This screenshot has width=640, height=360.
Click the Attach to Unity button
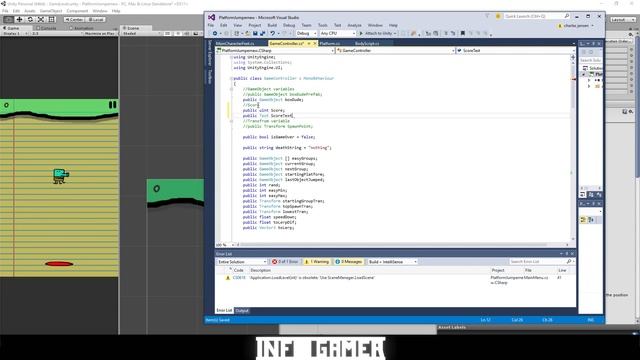[378, 33]
